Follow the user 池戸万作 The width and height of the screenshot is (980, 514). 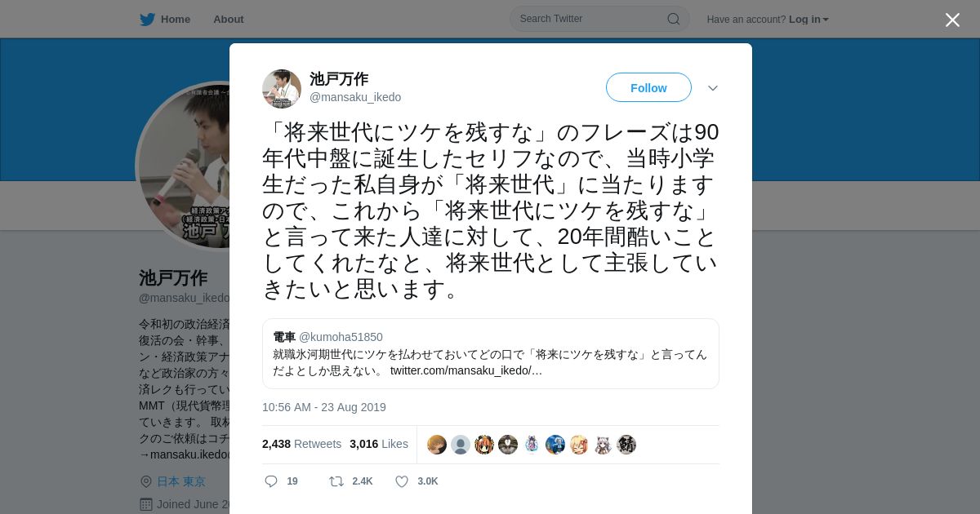click(648, 87)
